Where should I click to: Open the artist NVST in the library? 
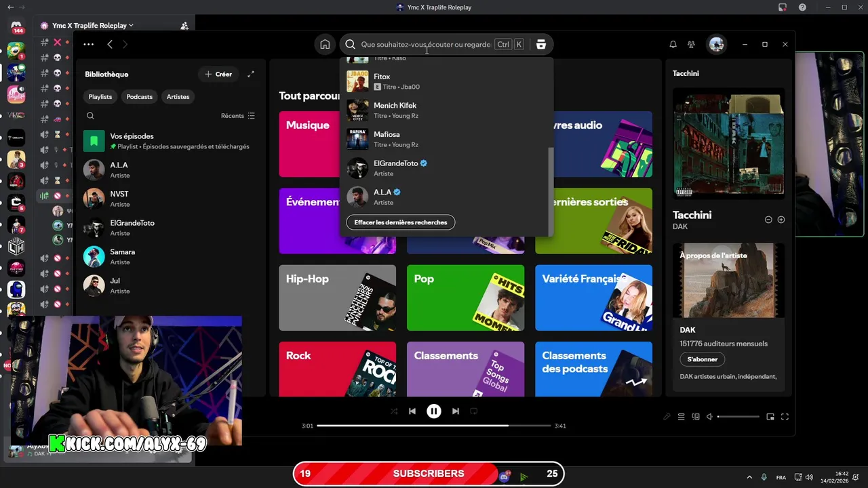pos(170,199)
